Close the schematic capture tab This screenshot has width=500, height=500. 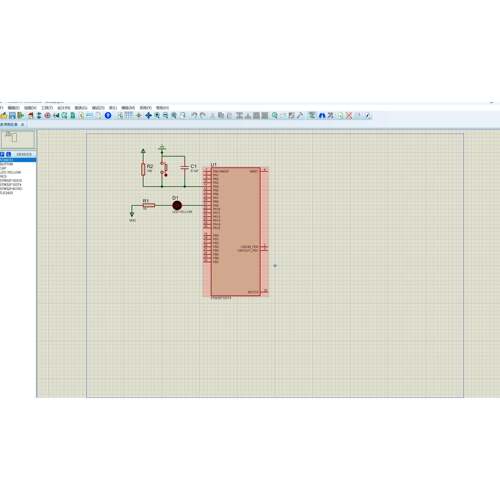[22, 124]
